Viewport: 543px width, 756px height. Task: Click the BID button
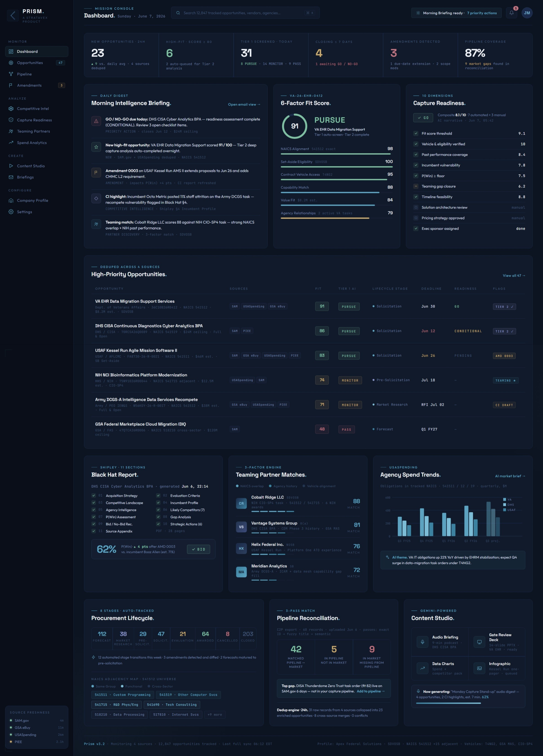click(x=198, y=549)
